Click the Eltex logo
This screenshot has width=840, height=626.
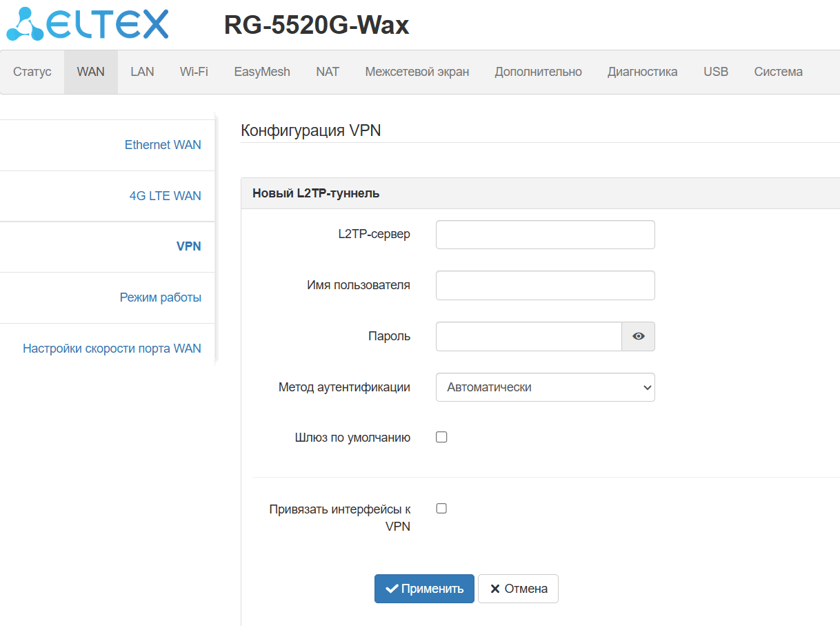click(87, 23)
